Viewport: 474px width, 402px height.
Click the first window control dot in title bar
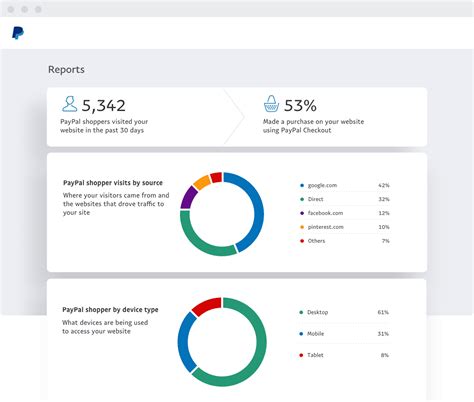click(x=11, y=9)
